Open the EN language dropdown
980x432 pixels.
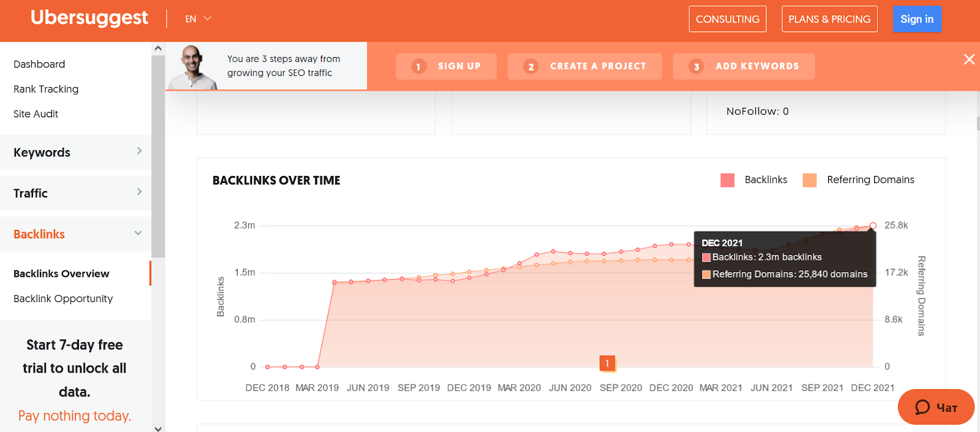[x=198, y=19]
